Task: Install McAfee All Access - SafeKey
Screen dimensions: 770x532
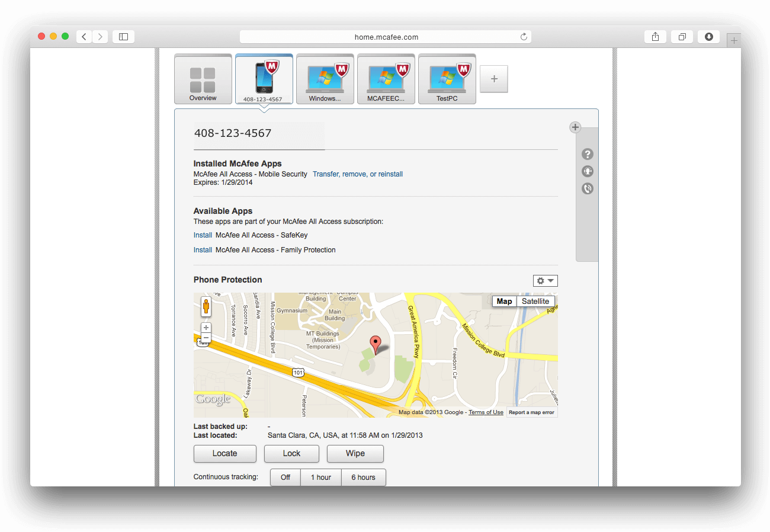Action: [203, 235]
